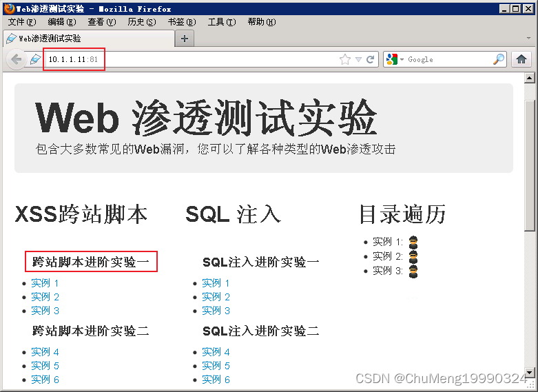Open SQL注入 实例 1 link
The width and height of the screenshot is (538, 392).
[x=216, y=283]
